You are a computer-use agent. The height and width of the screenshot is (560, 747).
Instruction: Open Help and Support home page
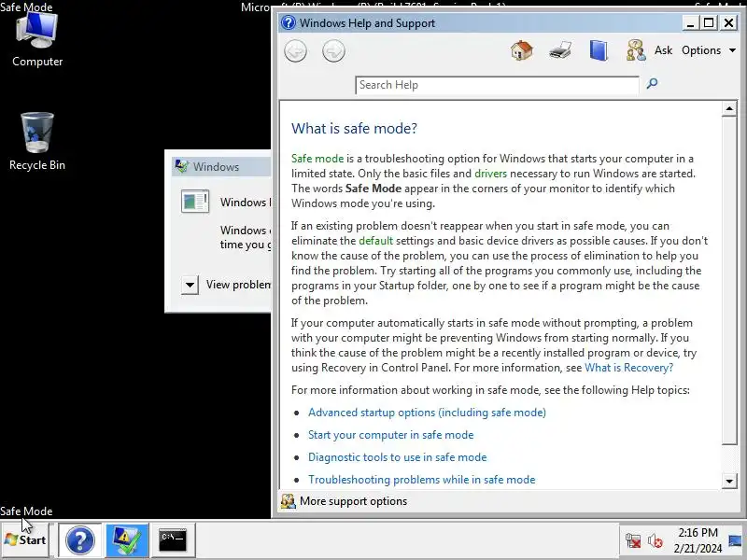(522, 50)
